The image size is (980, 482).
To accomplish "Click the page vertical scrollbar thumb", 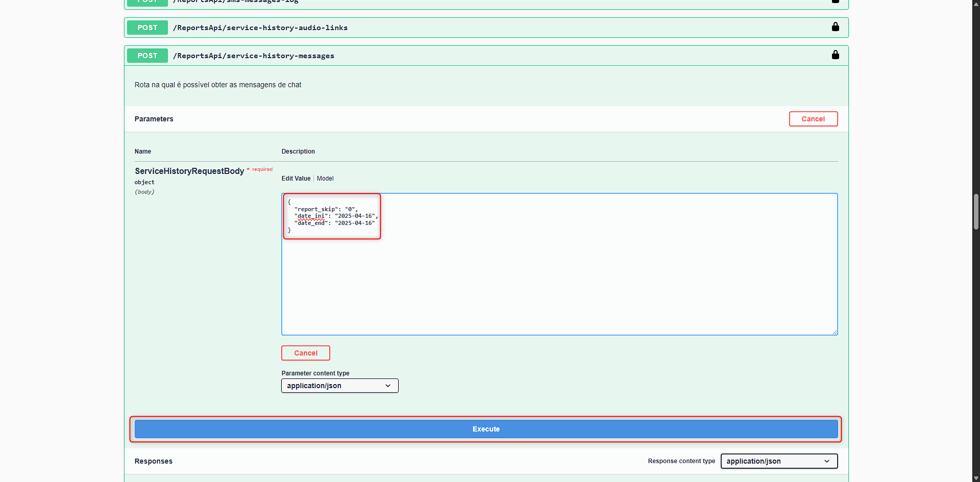I will [x=976, y=212].
